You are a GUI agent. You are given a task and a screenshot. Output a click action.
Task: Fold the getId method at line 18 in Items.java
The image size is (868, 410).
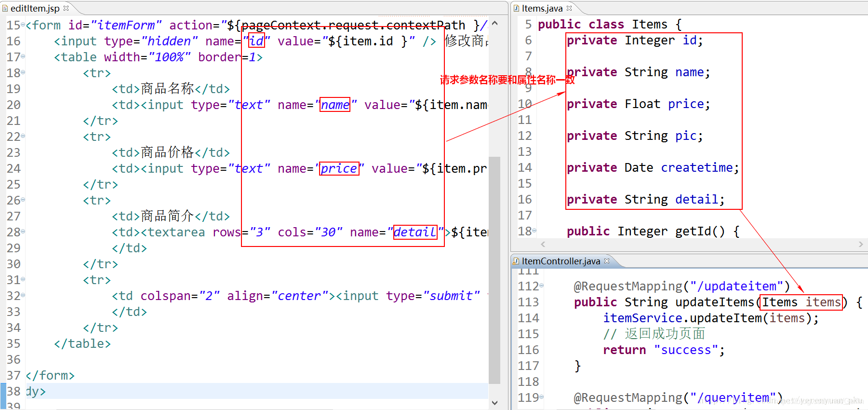[x=534, y=231]
